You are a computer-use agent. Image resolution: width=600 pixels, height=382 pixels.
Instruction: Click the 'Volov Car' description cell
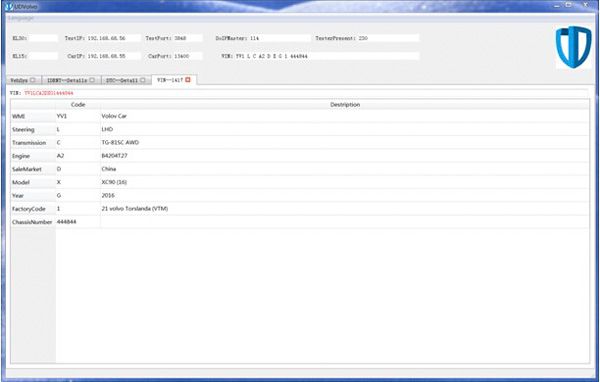345,116
